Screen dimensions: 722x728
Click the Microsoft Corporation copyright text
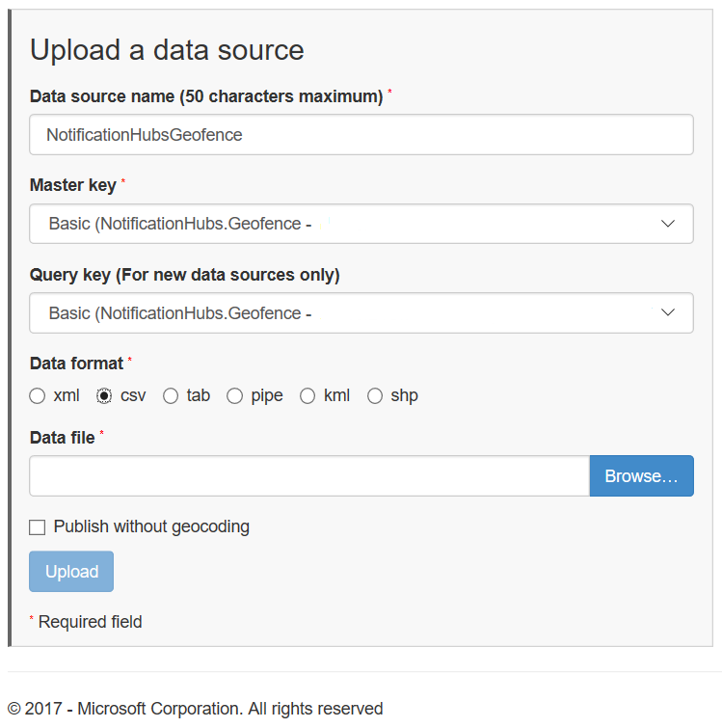[196, 709]
